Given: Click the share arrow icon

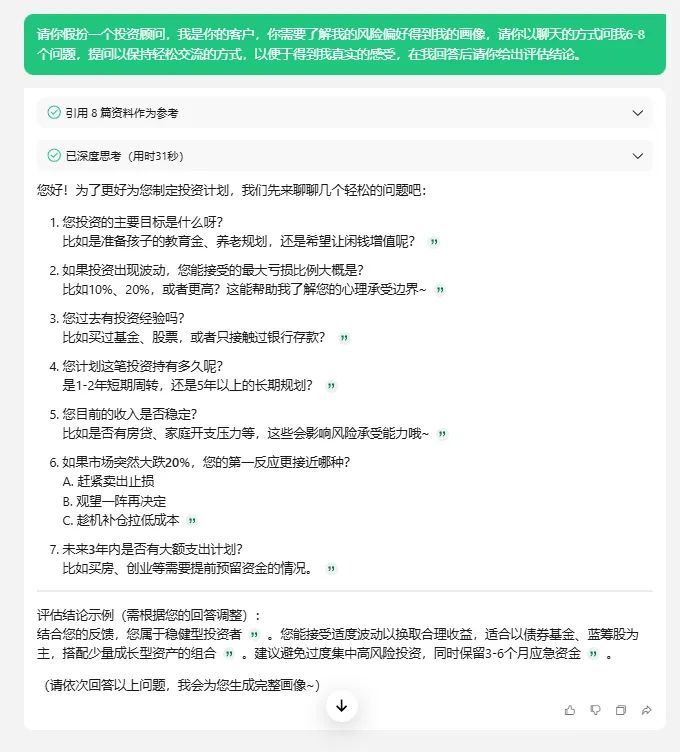Looking at the screenshot, I should 646,710.
